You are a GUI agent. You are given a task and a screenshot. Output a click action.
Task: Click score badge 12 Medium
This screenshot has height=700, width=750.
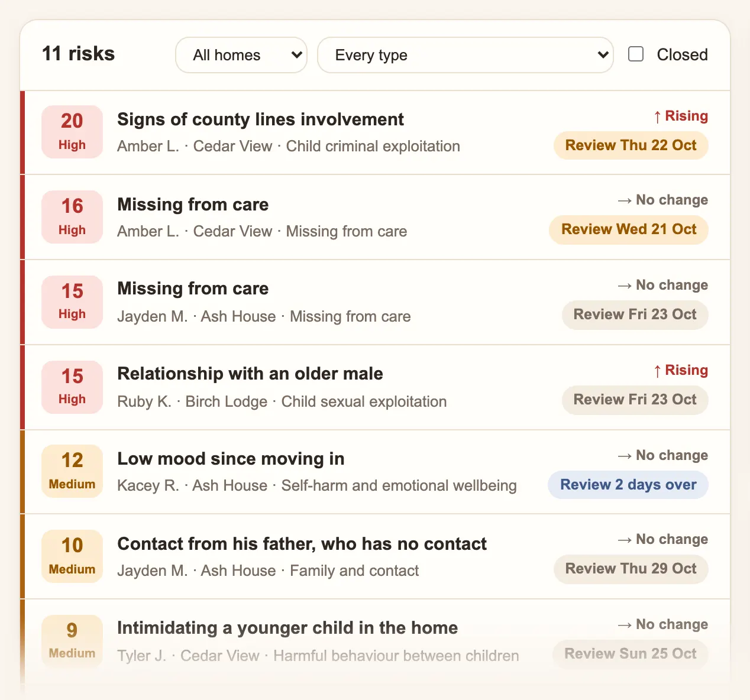pyautogui.click(x=72, y=471)
